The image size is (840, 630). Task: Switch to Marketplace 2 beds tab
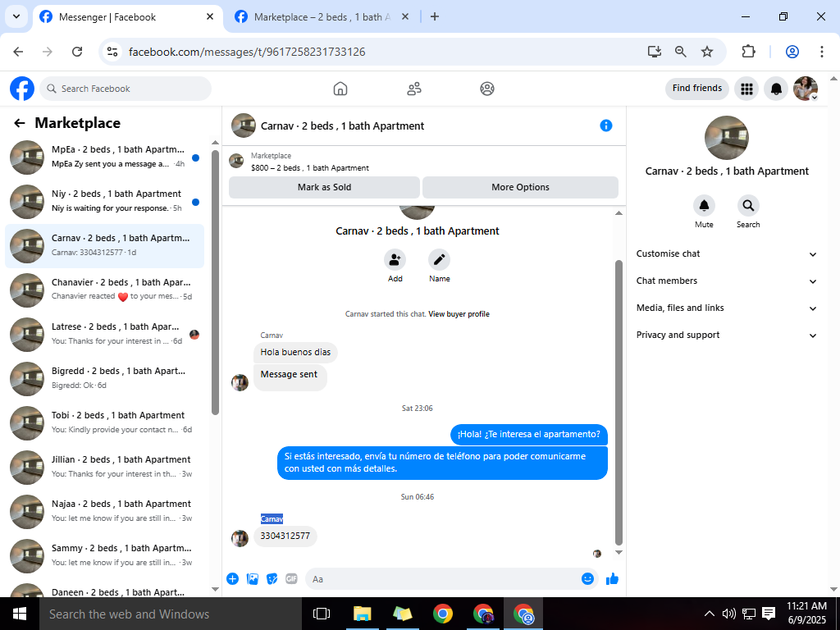(322, 17)
